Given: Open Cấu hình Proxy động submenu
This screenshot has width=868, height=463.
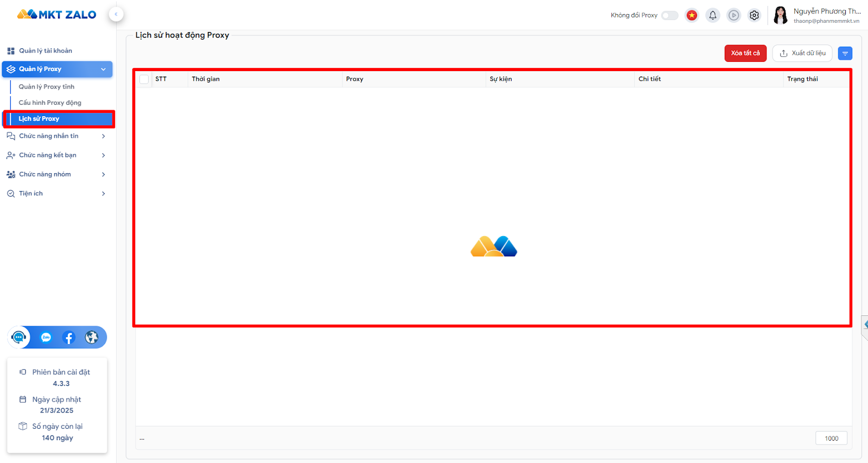Looking at the screenshot, I should (x=50, y=103).
